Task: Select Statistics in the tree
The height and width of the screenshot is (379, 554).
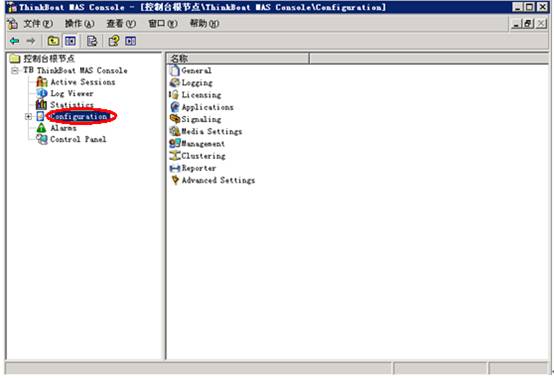Action: tap(72, 105)
